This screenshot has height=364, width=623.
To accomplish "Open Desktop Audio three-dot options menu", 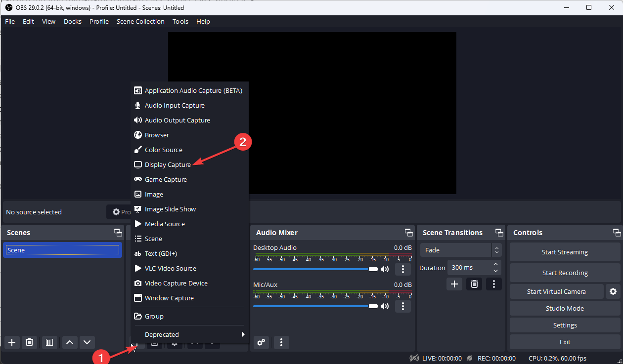I will tap(403, 269).
